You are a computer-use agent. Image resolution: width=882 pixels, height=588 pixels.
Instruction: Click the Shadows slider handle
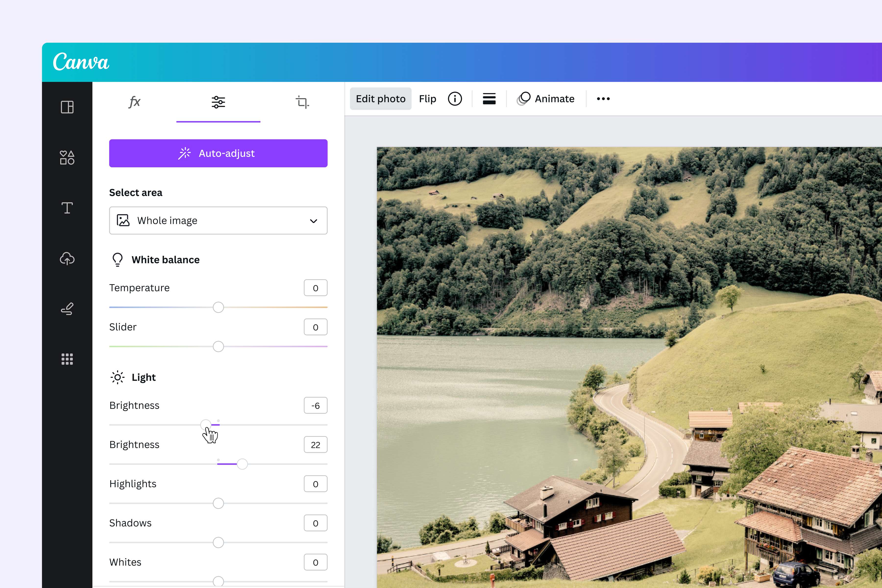pyautogui.click(x=218, y=543)
